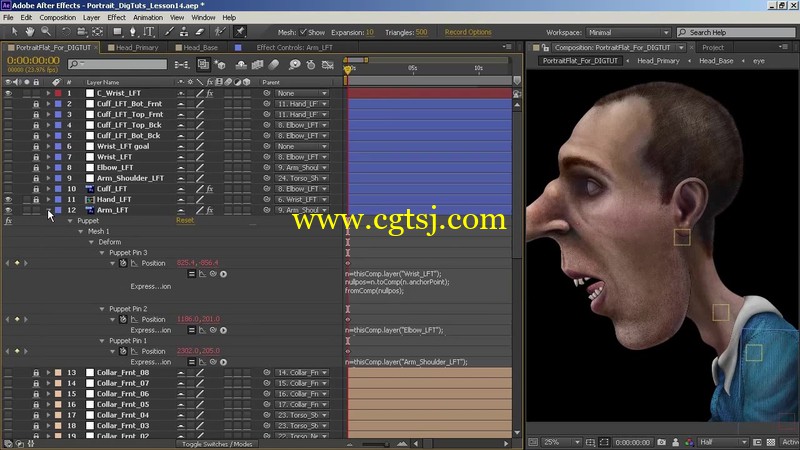Open Record Options link

[x=468, y=32]
